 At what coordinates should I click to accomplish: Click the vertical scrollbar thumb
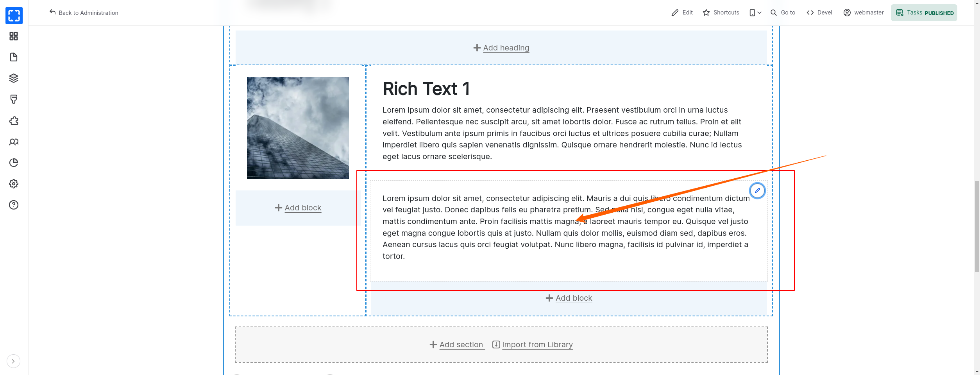point(977,226)
